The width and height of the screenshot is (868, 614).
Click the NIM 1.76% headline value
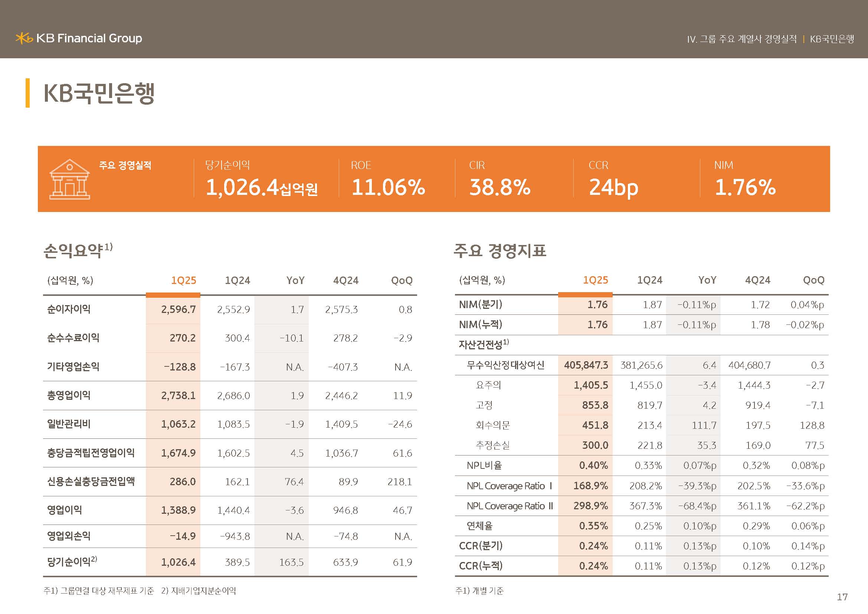745,187
